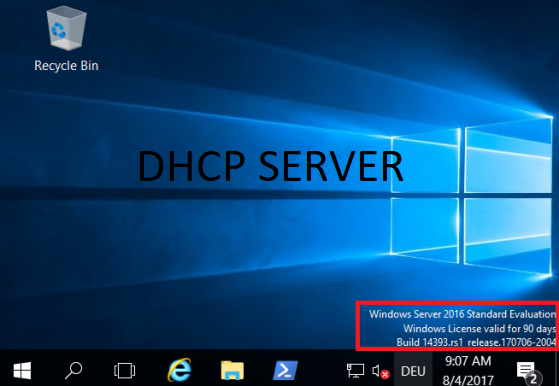Image resolution: width=559 pixels, height=386 pixels.
Task: Click the muted volume speaker icon
Action: tap(380, 371)
